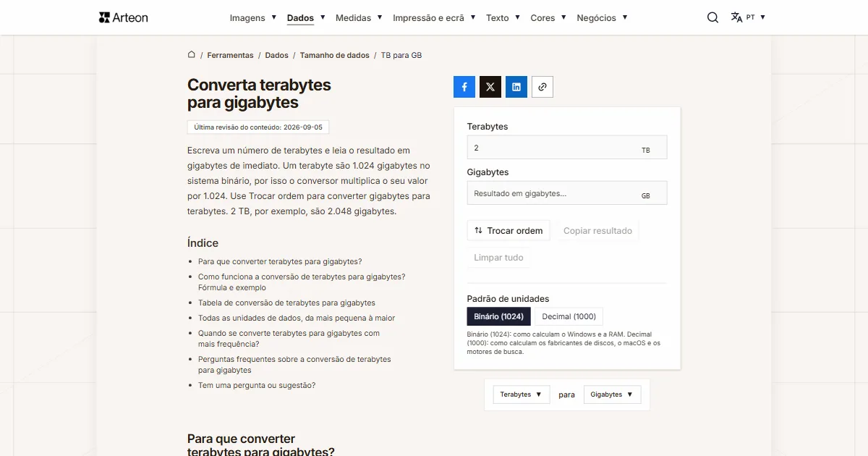Go to 'Quando se converte terabytes' index entry
This screenshot has width=868, height=456.
(289, 339)
